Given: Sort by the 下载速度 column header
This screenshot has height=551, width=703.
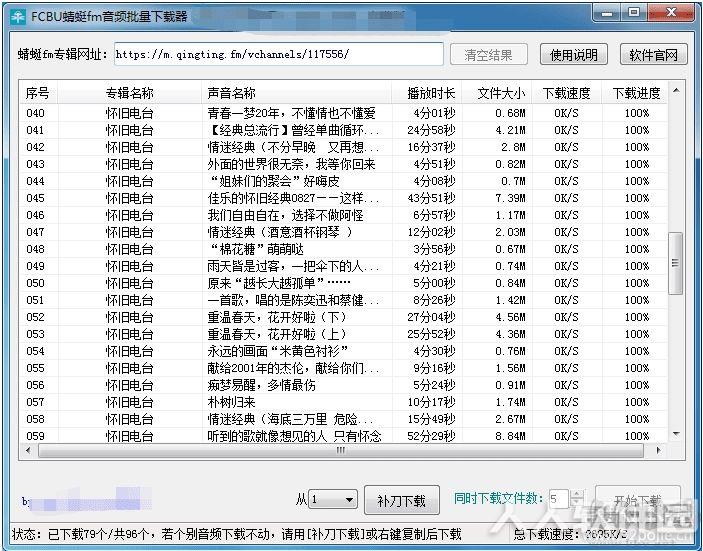Looking at the screenshot, I should click(567, 93).
